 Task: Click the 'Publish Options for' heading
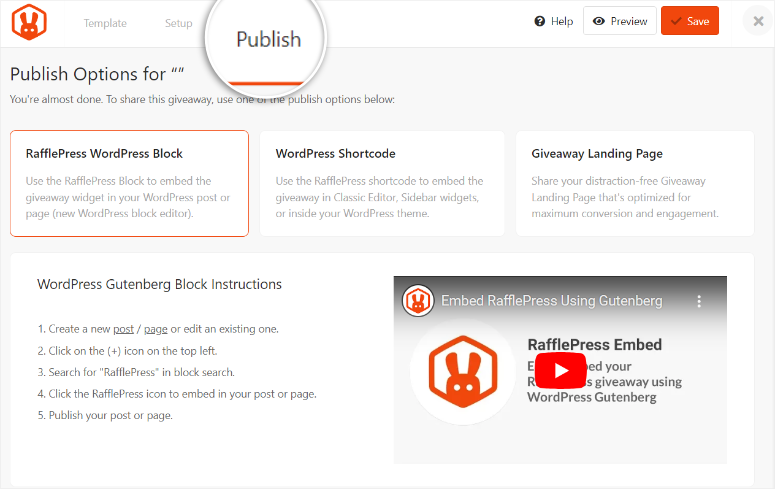click(97, 74)
